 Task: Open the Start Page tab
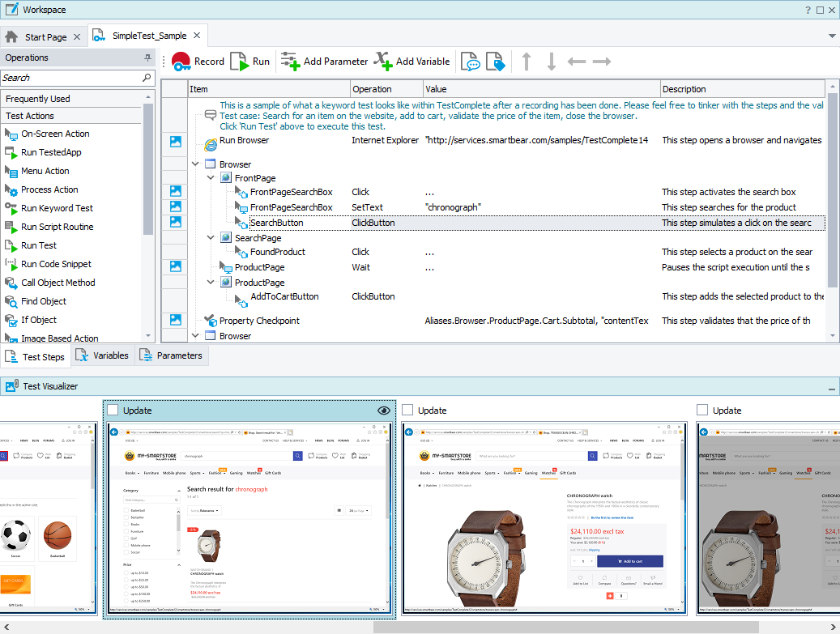45,37
